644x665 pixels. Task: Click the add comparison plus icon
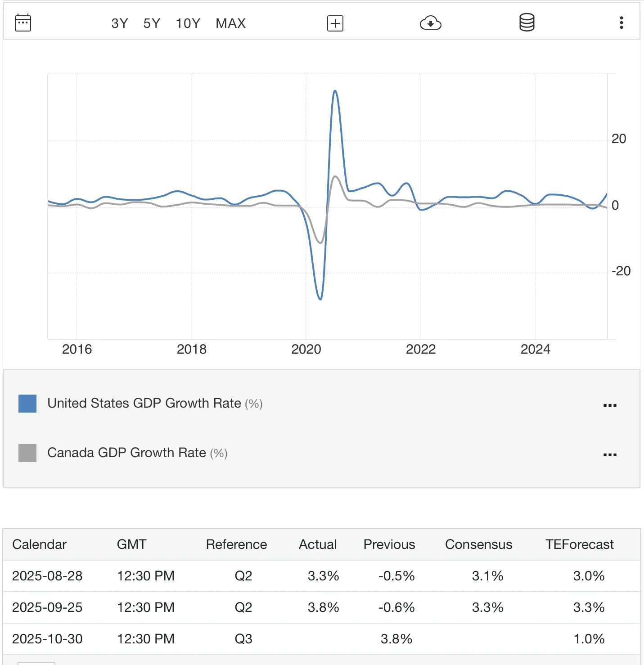335,23
